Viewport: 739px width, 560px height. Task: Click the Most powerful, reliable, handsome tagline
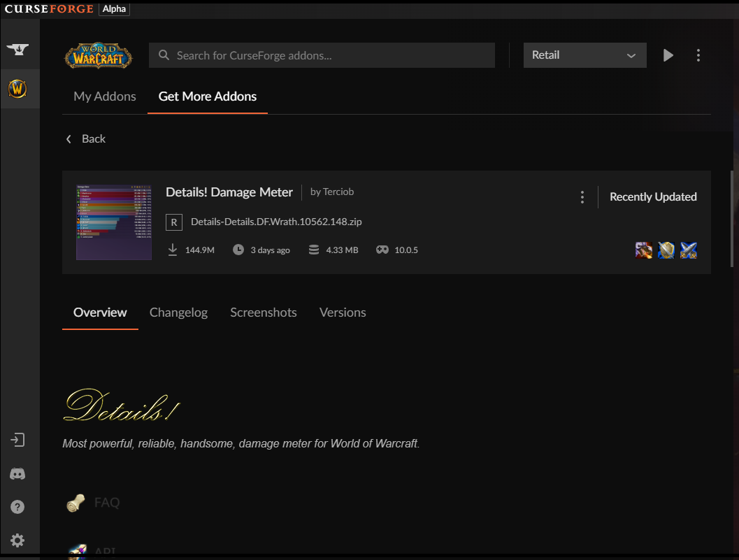coord(241,444)
